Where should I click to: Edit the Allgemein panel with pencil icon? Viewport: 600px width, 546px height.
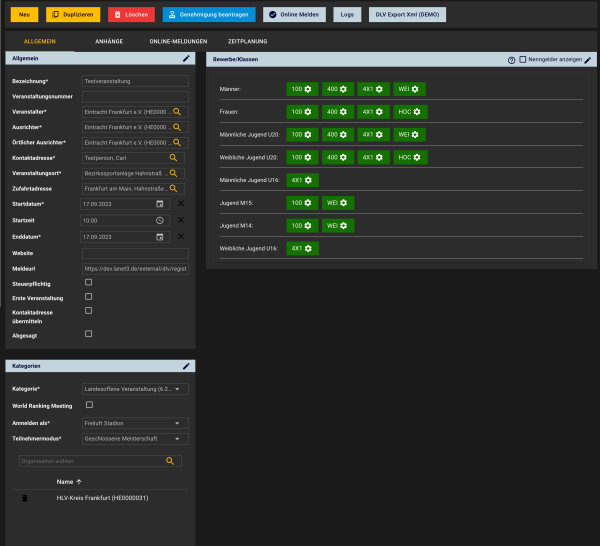186,59
